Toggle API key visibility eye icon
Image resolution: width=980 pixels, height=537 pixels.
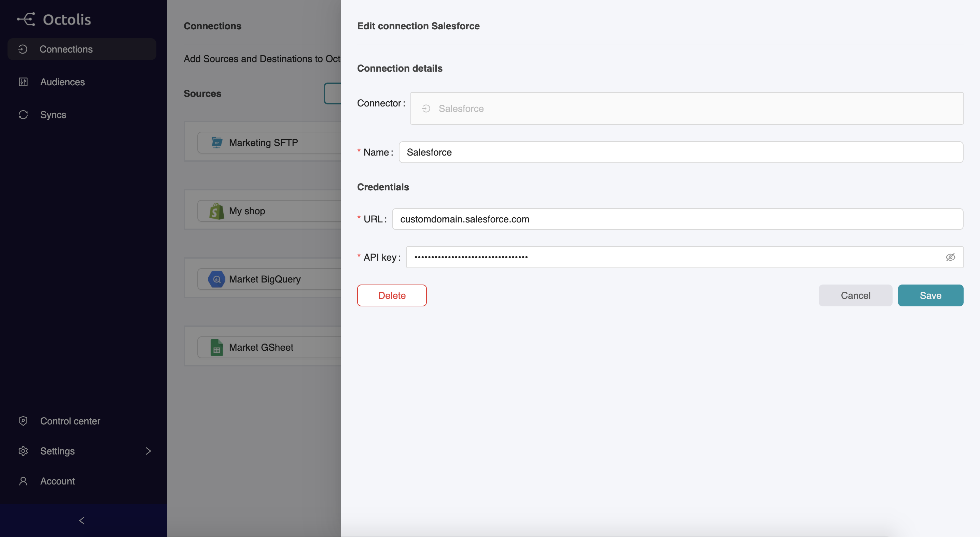pyautogui.click(x=950, y=257)
